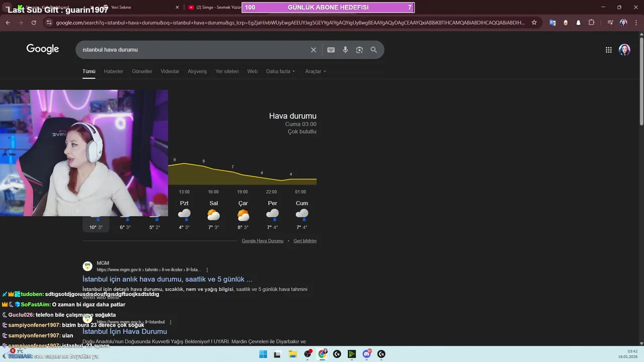
Task: Switch to the Görseller tab
Action: pyautogui.click(x=142, y=71)
